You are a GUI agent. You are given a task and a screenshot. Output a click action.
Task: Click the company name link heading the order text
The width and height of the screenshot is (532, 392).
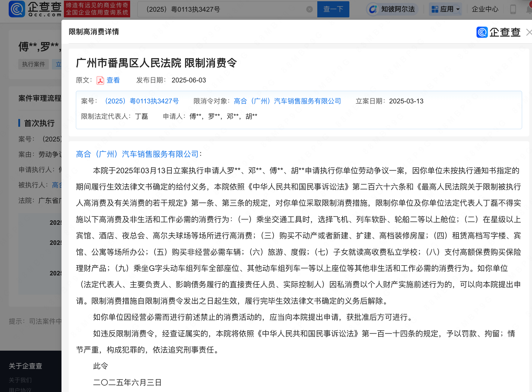pyautogui.click(x=137, y=154)
